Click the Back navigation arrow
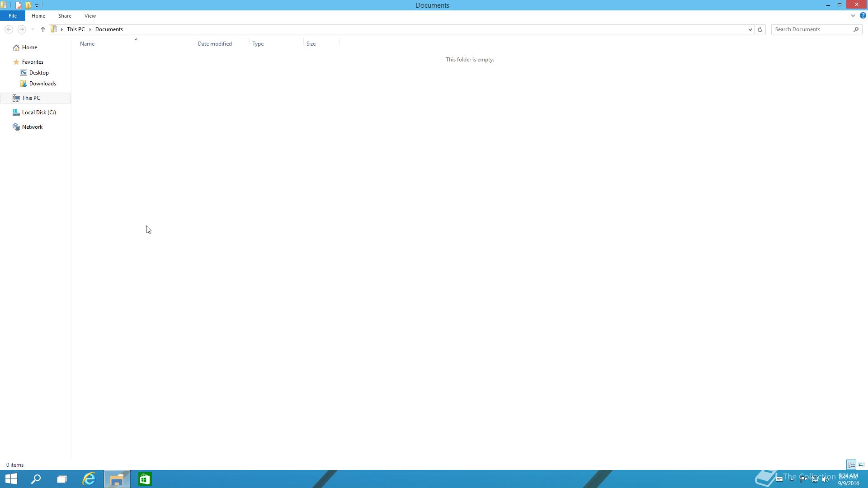The image size is (868, 488). tap(9, 29)
